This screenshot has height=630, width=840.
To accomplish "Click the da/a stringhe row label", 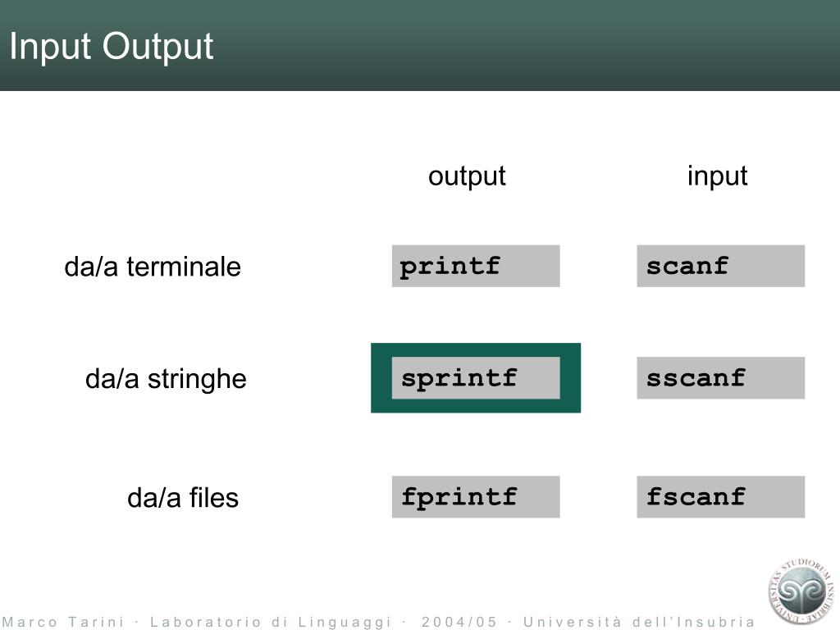I will [x=166, y=379].
